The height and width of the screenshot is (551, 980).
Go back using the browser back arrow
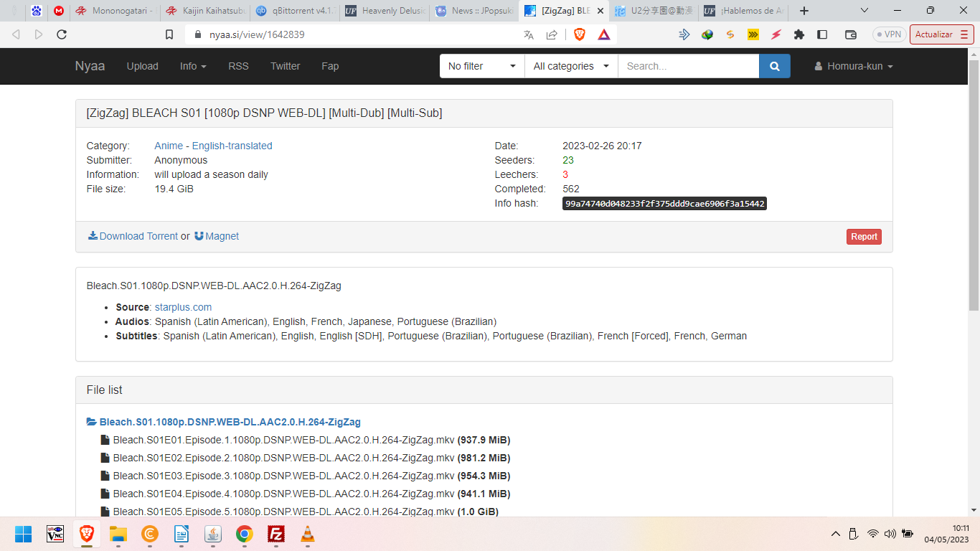[x=16, y=34]
